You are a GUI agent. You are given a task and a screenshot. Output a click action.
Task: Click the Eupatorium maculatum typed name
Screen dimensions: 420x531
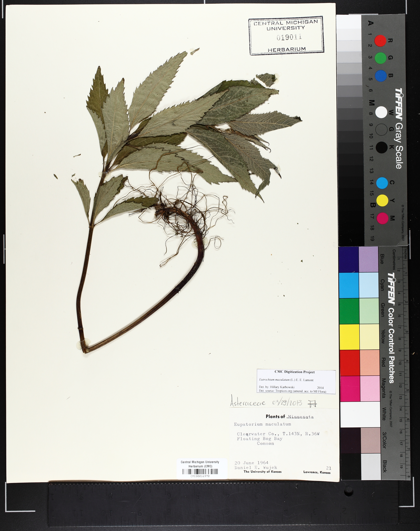click(x=262, y=424)
